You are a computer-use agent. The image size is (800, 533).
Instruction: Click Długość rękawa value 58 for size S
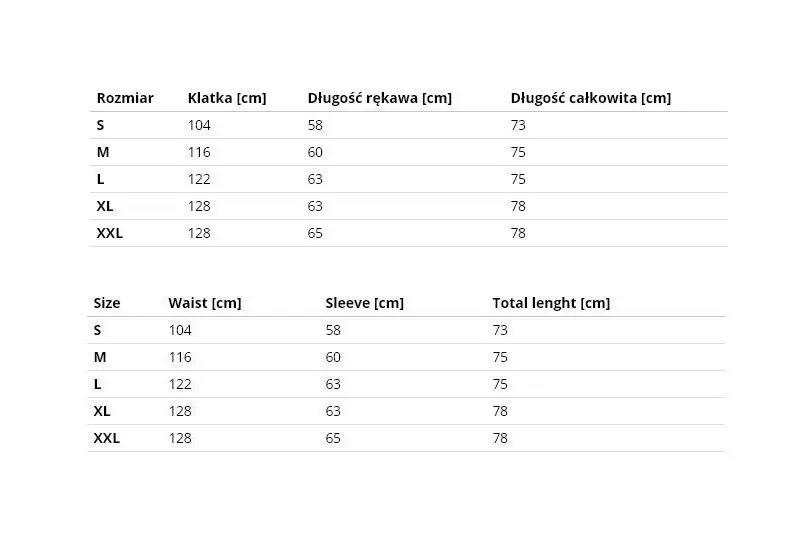click(x=315, y=125)
